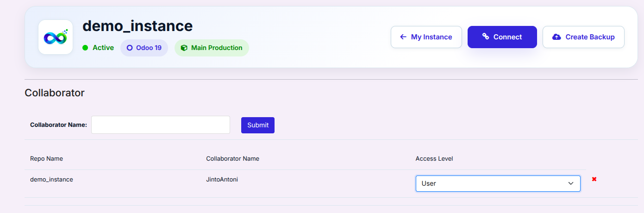Select the JintoAntoni collaborator cell

[222, 179]
